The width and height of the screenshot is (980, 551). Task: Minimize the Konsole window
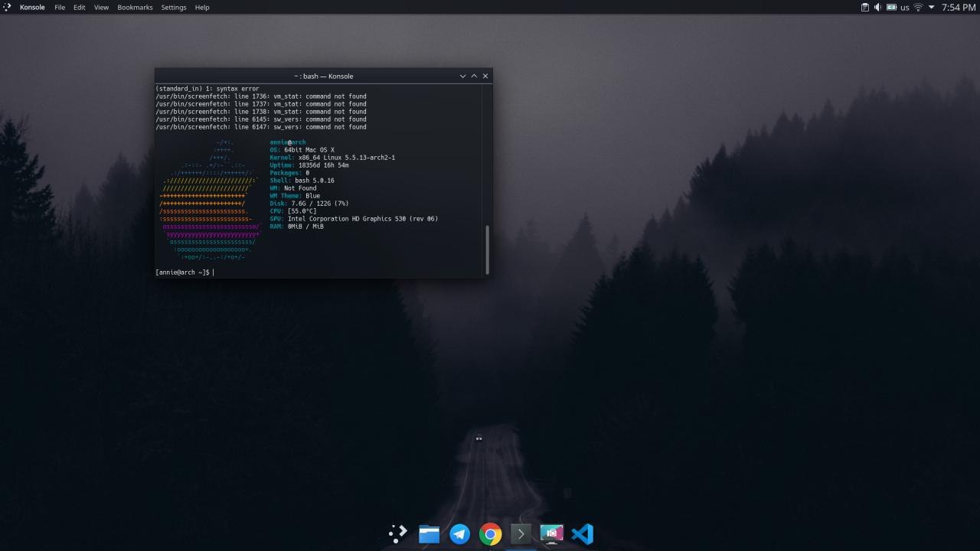pyautogui.click(x=462, y=76)
